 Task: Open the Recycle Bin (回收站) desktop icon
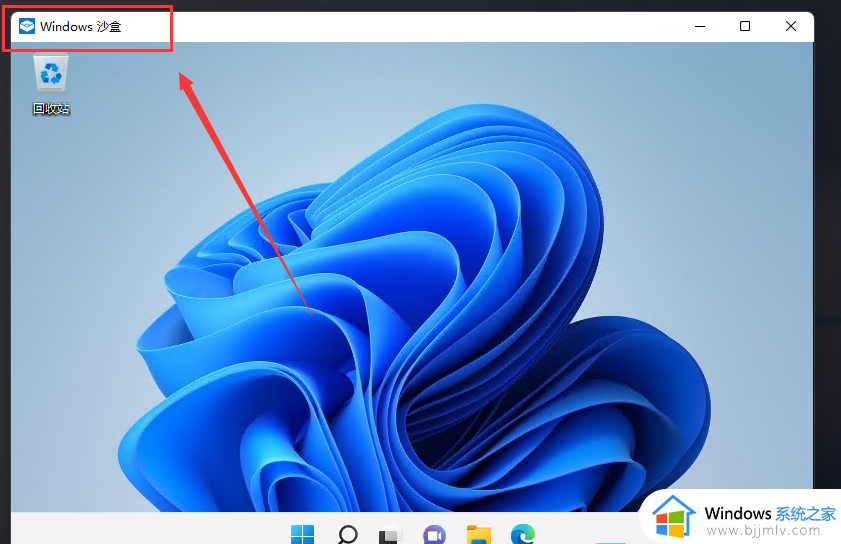pos(51,84)
